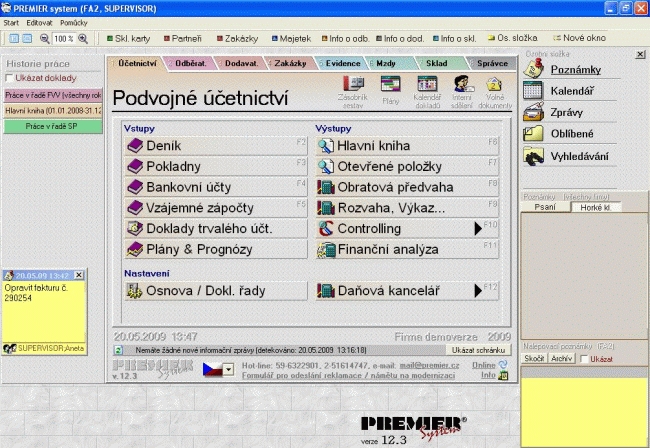
Task: Open the Pomůcky menu
Action: click(74, 23)
